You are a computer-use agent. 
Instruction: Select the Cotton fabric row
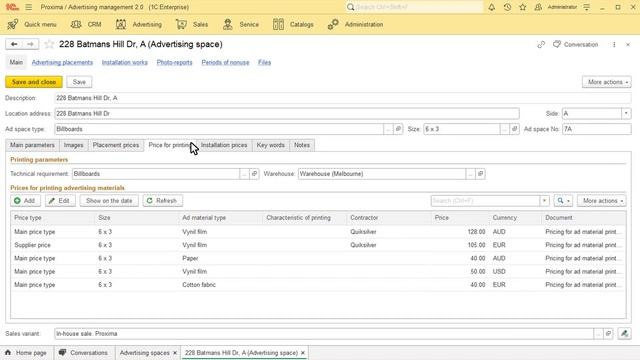pos(318,285)
